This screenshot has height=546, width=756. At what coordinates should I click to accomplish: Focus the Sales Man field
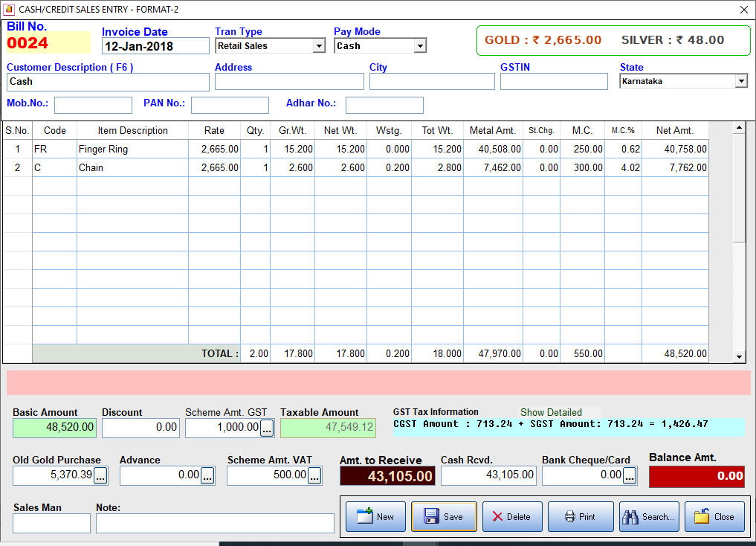tap(51, 524)
